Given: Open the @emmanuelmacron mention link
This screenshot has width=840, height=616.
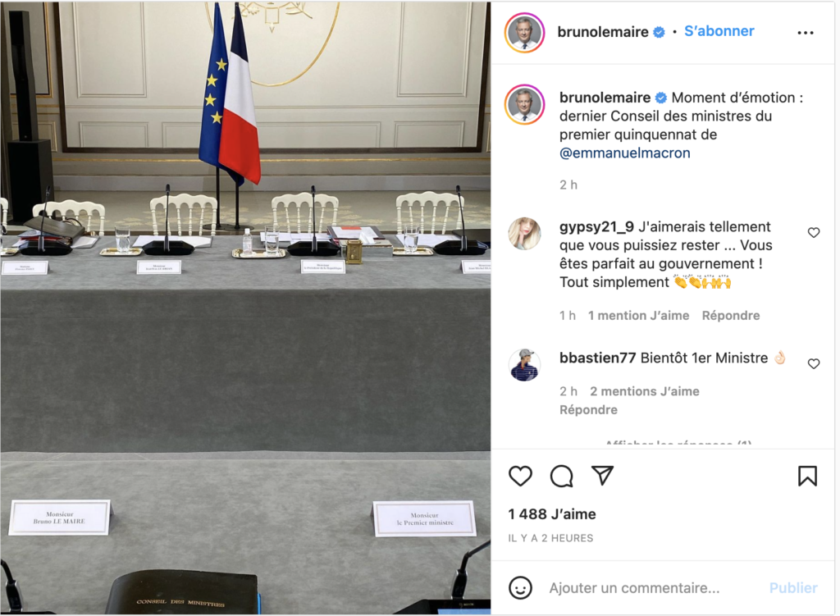Looking at the screenshot, I should 624,153.
